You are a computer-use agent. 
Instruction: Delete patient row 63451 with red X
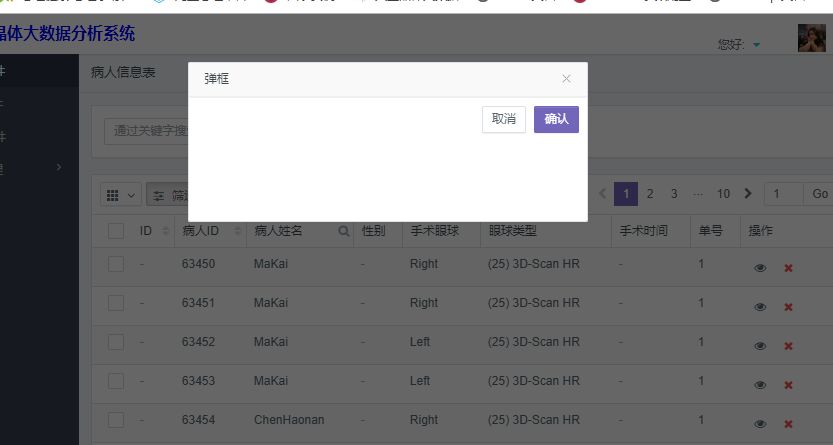[788, 307]
